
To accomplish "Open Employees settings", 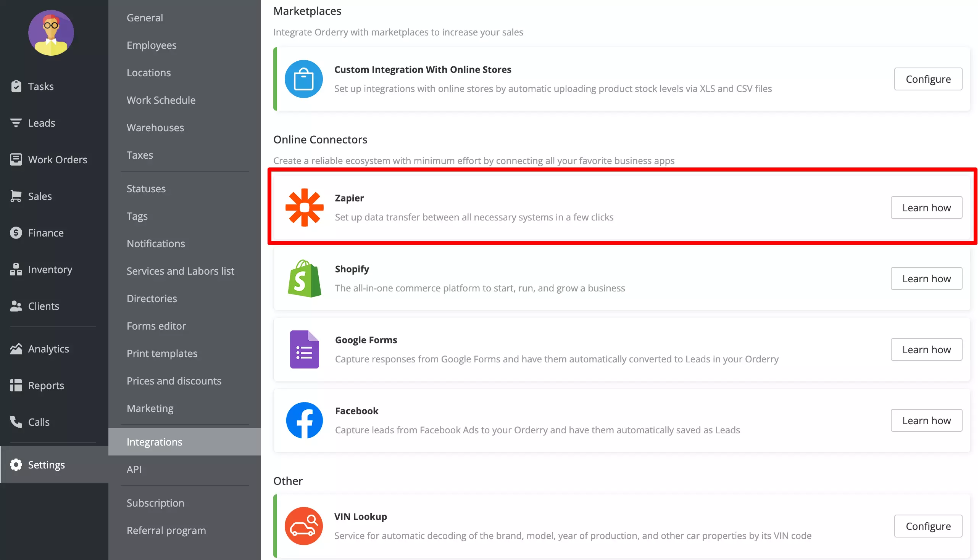I will [185, 45].
